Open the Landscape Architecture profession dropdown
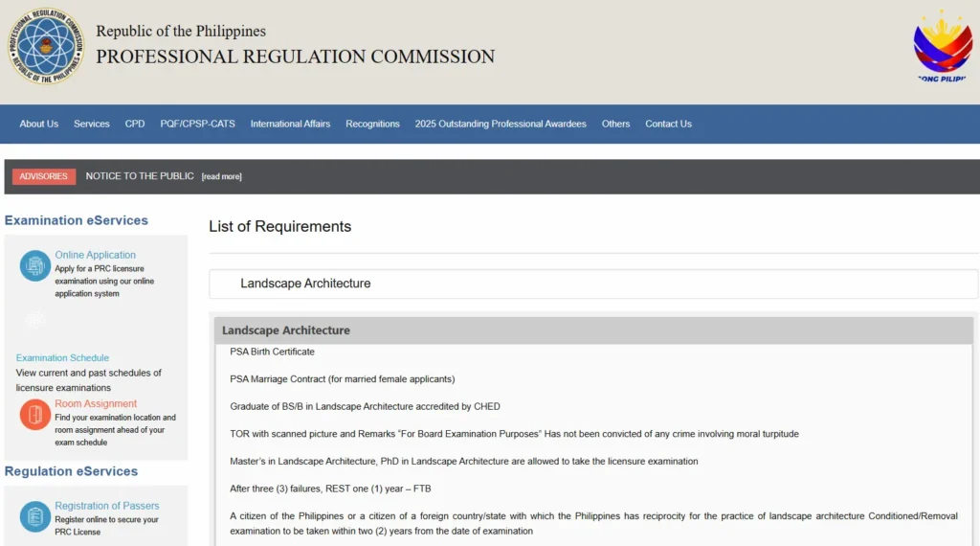Screen dimensions: 980x546 click(x=593, y=284)
